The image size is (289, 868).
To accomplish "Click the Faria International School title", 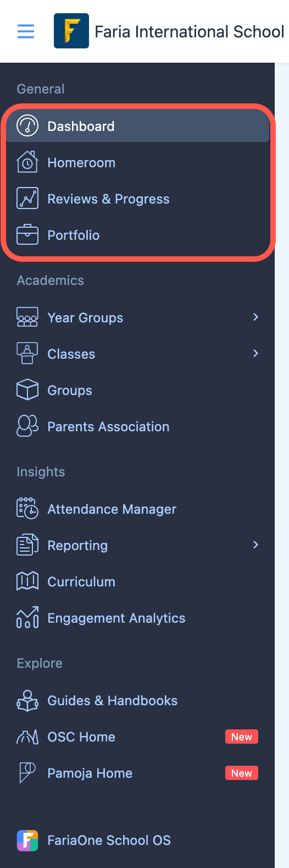I will [x=190, y=31].
